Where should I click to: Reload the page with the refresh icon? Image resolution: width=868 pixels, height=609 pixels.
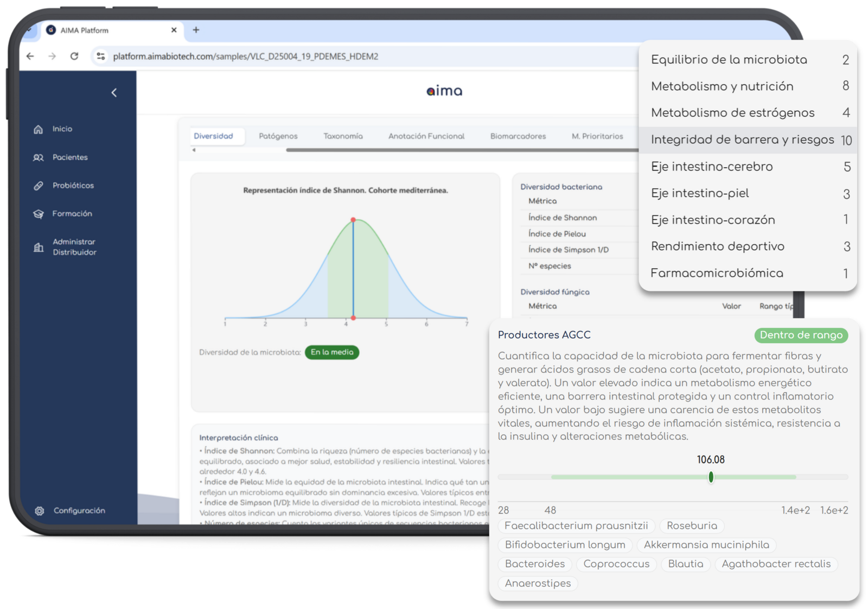click(x=74, y=56)
